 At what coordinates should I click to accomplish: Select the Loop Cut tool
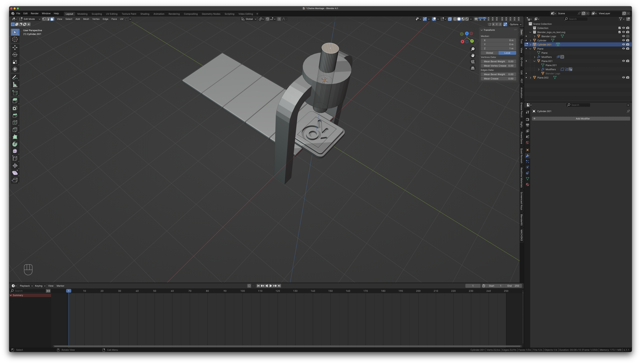[15, 122]
